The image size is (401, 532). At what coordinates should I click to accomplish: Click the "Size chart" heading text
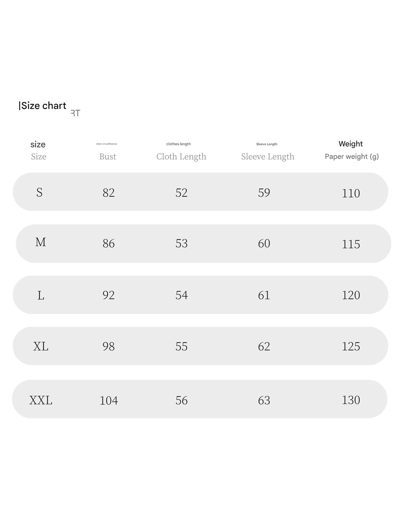43,106
